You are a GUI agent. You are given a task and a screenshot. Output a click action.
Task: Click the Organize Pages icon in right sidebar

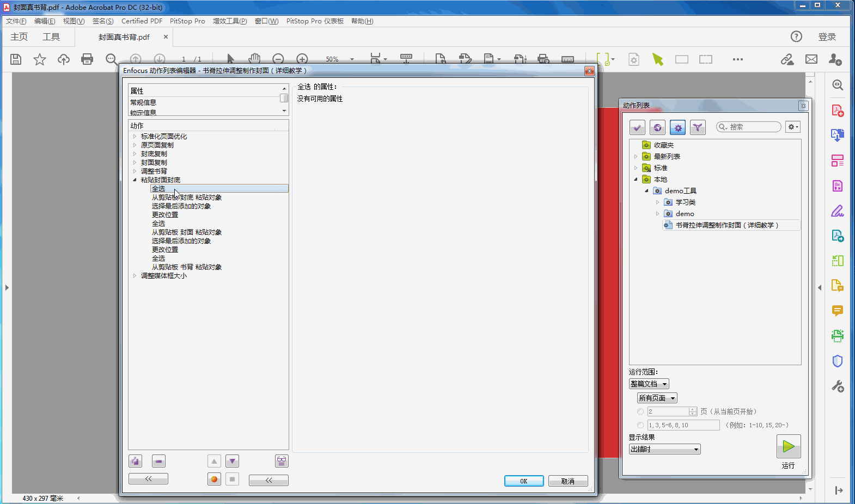tap(838, 161)
